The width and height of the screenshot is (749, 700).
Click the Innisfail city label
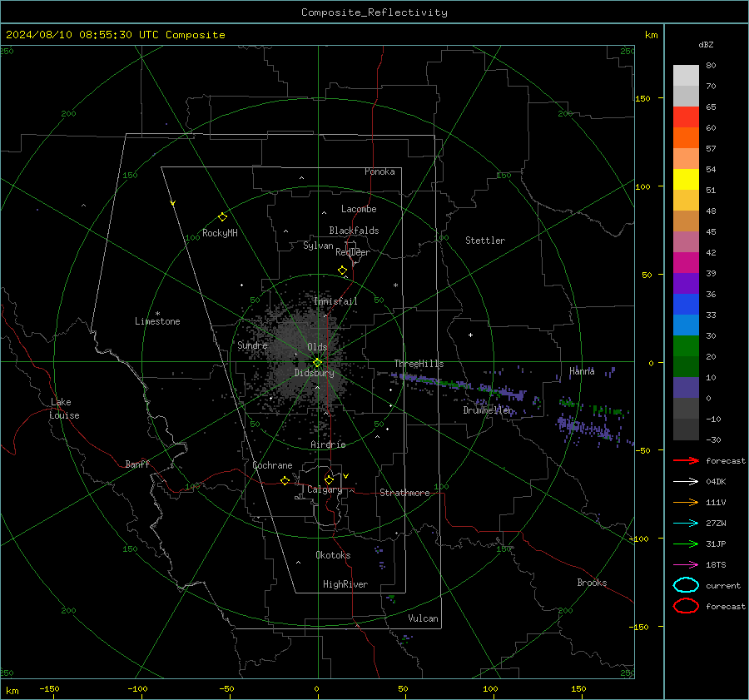tap(335, 301)
